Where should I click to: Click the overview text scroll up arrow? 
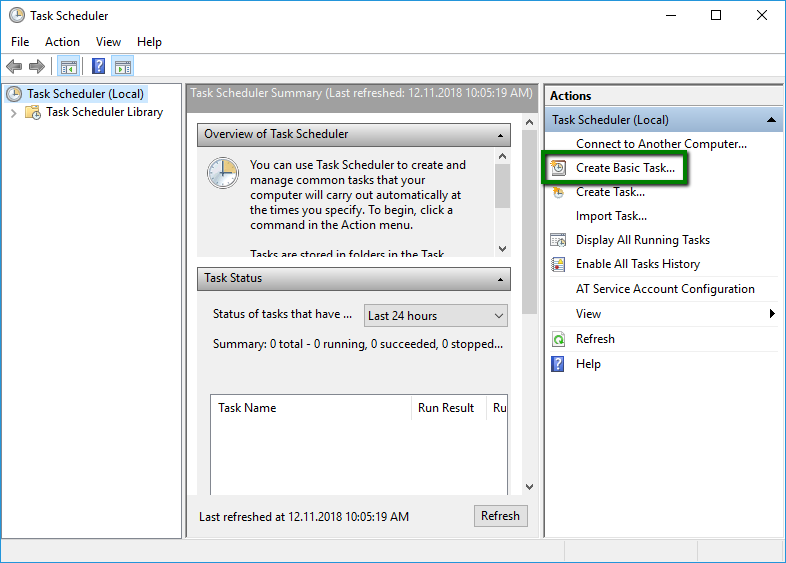pyautogui.click(x=503, y=156)
